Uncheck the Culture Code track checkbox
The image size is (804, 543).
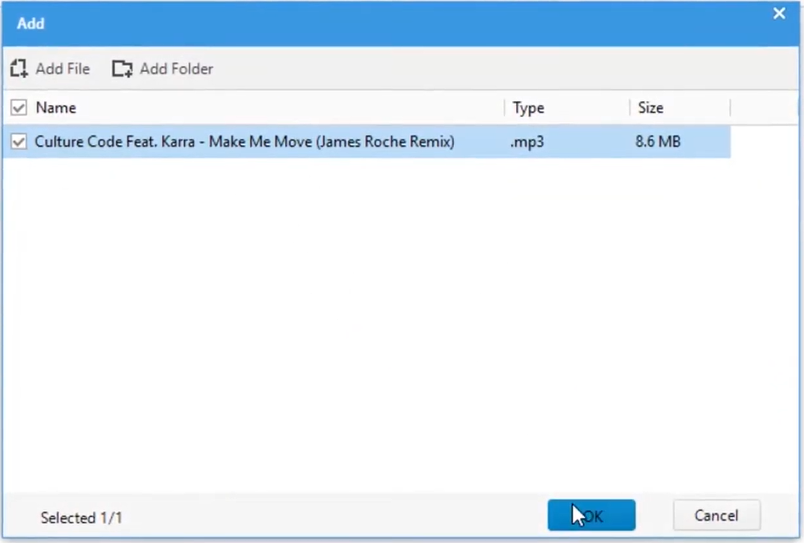[x=18, y=142]
